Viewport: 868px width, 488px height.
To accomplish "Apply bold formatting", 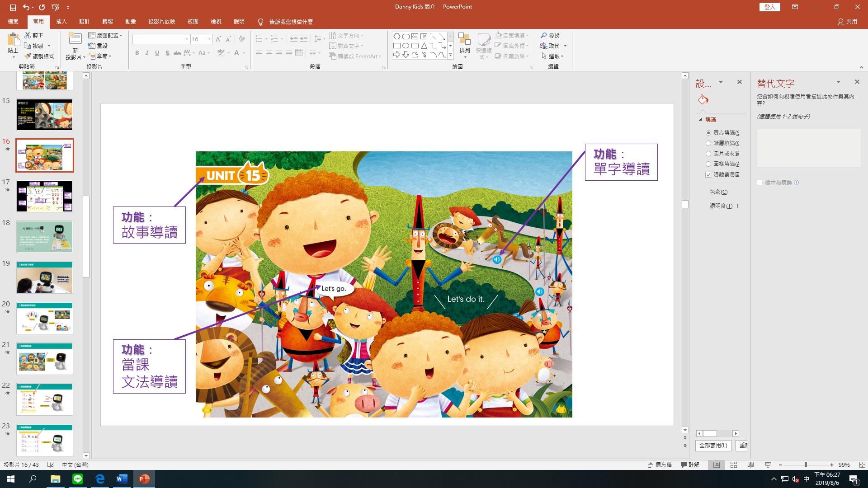I will click(x=137, y=53).
